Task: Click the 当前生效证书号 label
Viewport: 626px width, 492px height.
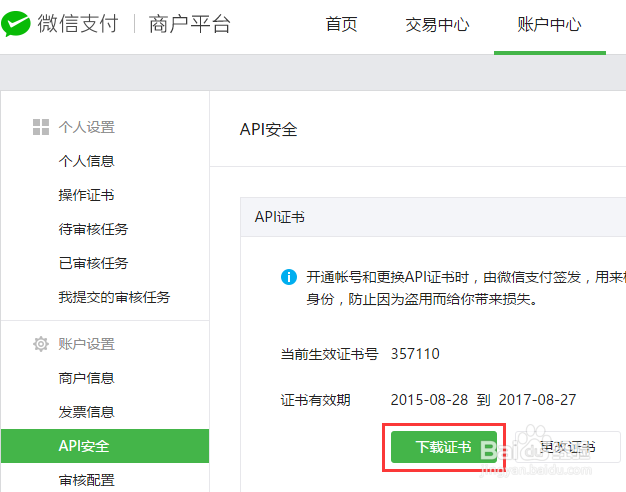Action: pyautogui.click(x=329, y=354)
